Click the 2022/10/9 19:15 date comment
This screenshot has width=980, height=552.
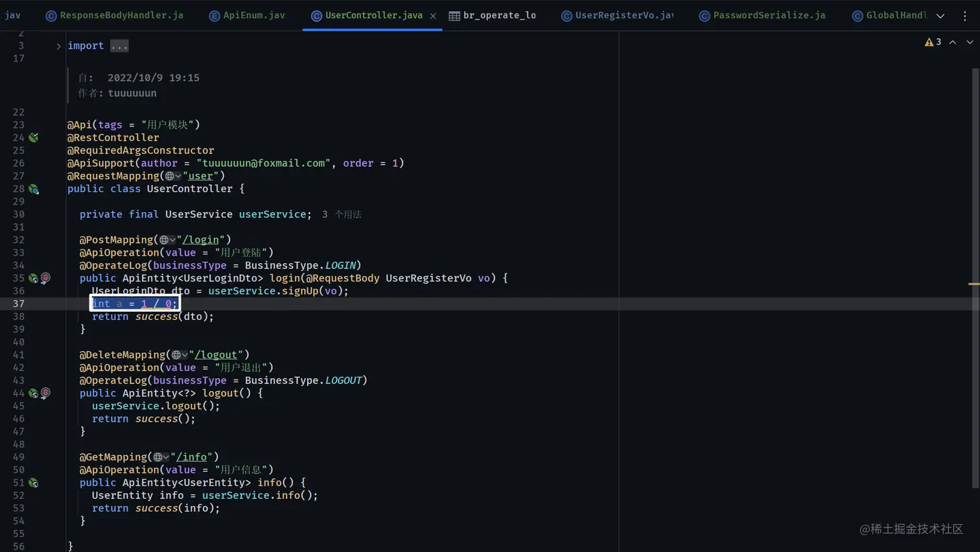tap(154, 78)
